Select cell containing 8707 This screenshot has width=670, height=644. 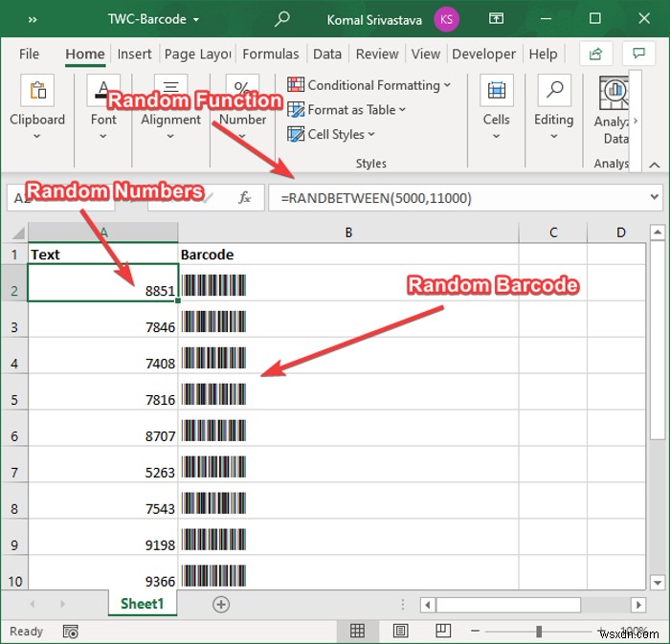(103, 429)
